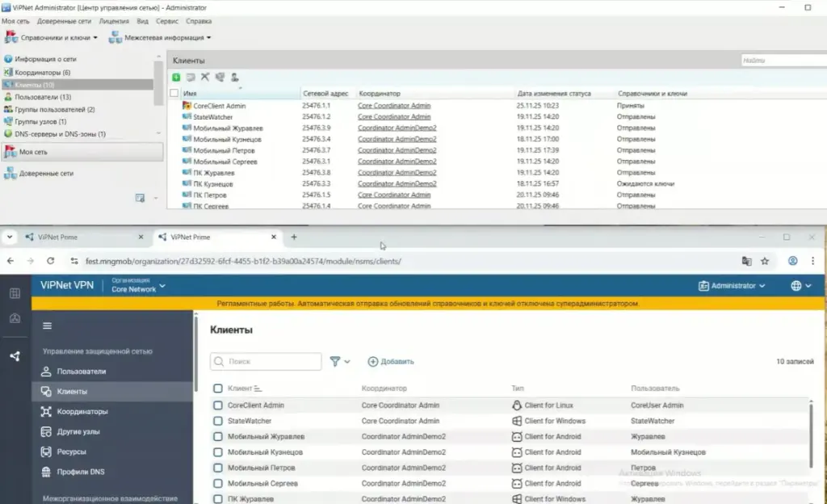Check the Мобильный Журавлев row checkbox
This screenshot has height=504, width=827.
(218, 436)
